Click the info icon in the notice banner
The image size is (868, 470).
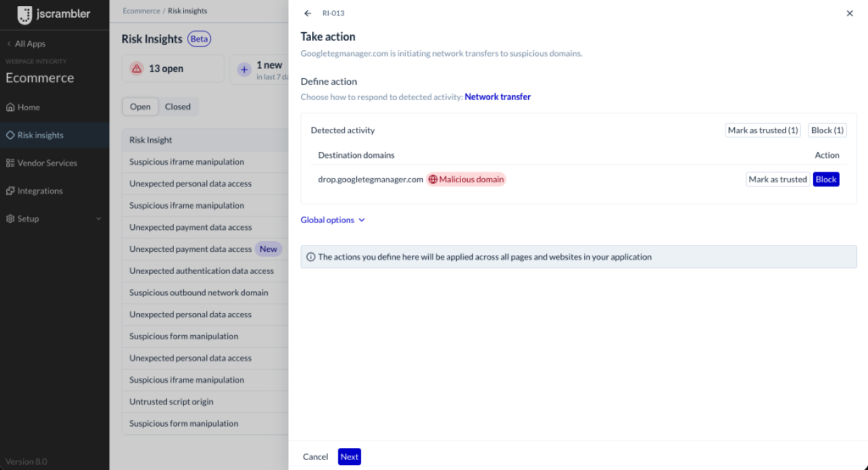point(310,257)
